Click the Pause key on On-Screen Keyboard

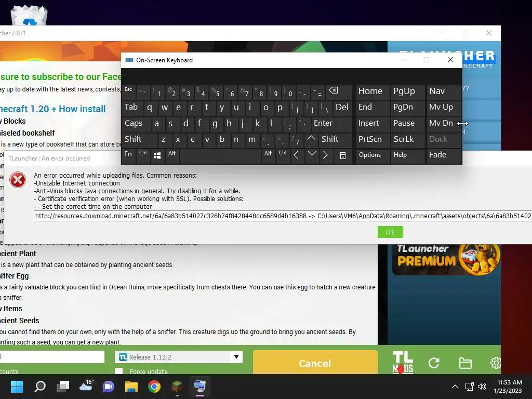(x=407, y=123)
